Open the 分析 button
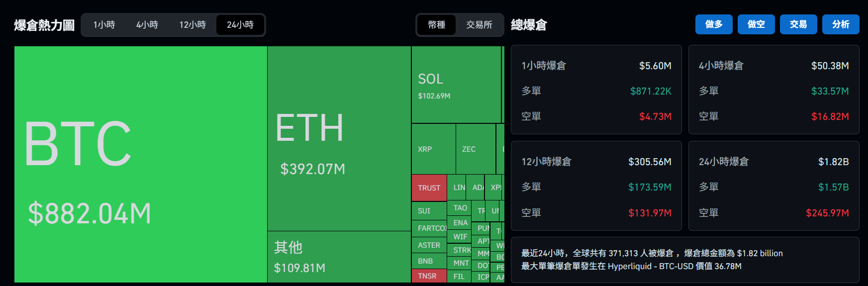Image resolution: width=868 pixels, height=286 pixels. [840, 24]
